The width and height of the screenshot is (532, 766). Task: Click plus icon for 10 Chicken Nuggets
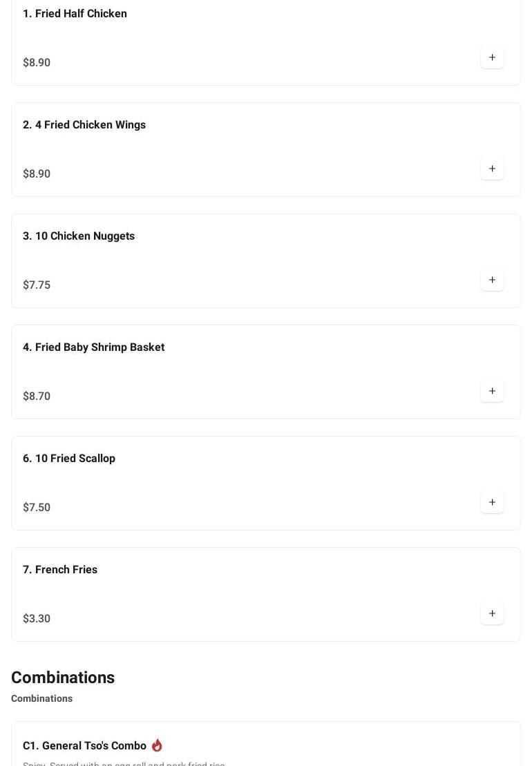coord(492,280)
